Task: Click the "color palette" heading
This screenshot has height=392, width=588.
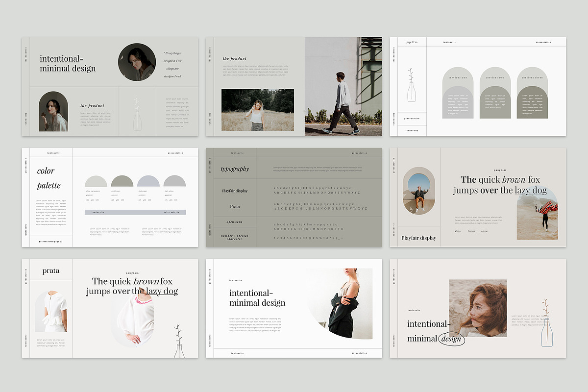Action: coord(49,178)
